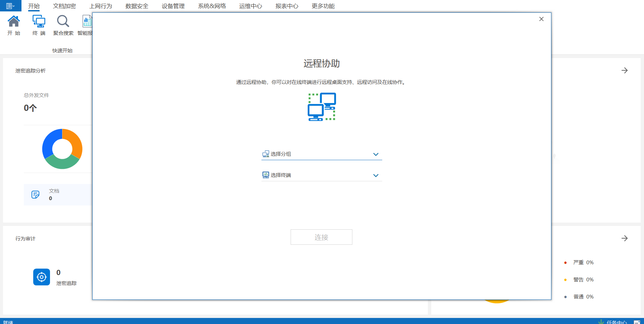
Task: Click the remote assistance computers illustration
Action: pyautogui.click(x=322, y=107)
